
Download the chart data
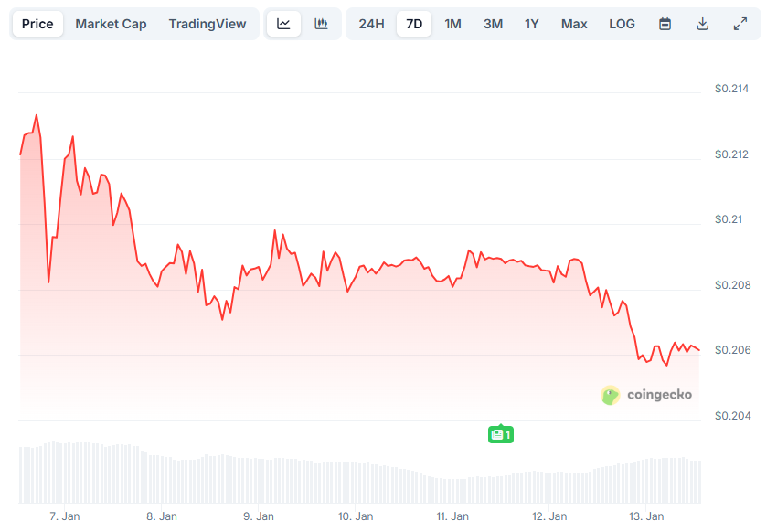pyautogui.click(x=702, y=24)
